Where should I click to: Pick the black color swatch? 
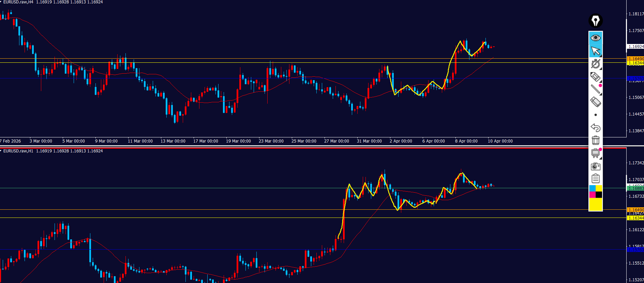click(x=599, y=195)
